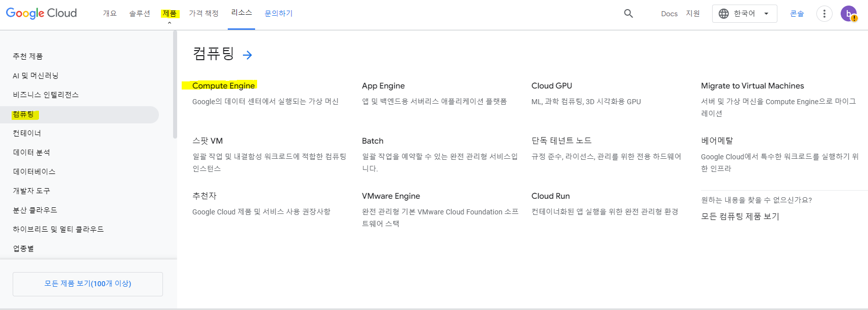Click description '규정 준수, 라이선스, 관리를 위한 전용 하드웨어'
The image size is (868, 310).
point(606,157)
